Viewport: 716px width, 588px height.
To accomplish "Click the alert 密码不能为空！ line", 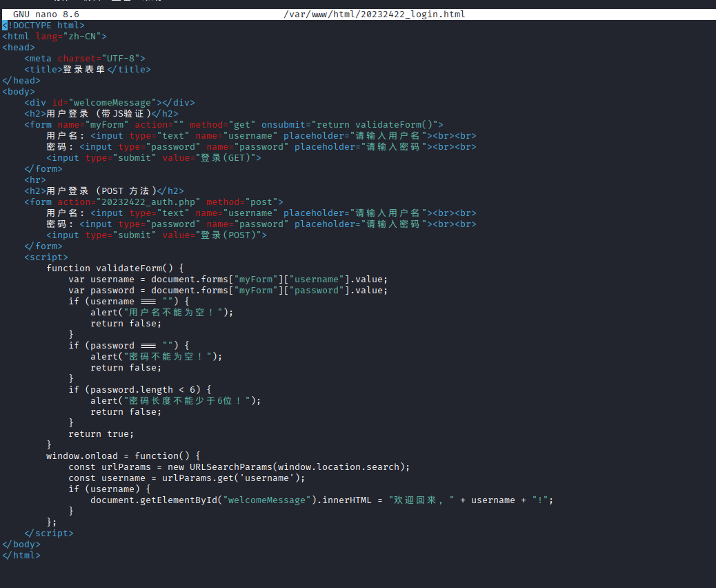I will [157, 356].
